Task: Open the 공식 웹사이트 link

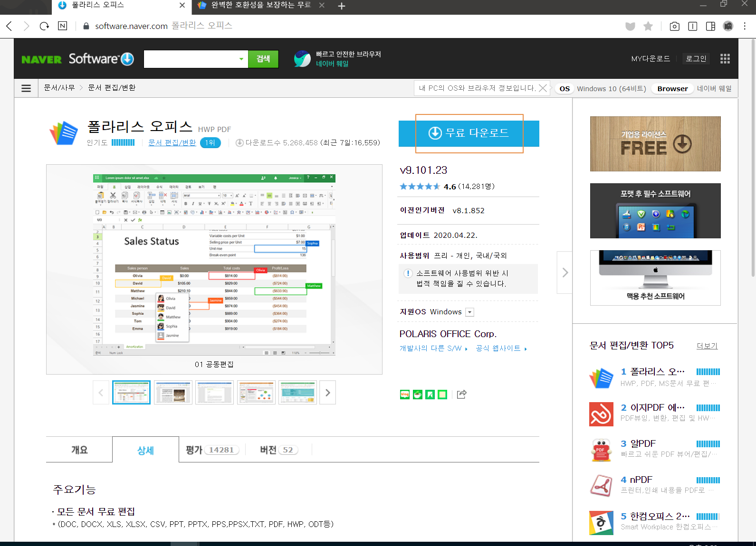Action: coord(501,348)
